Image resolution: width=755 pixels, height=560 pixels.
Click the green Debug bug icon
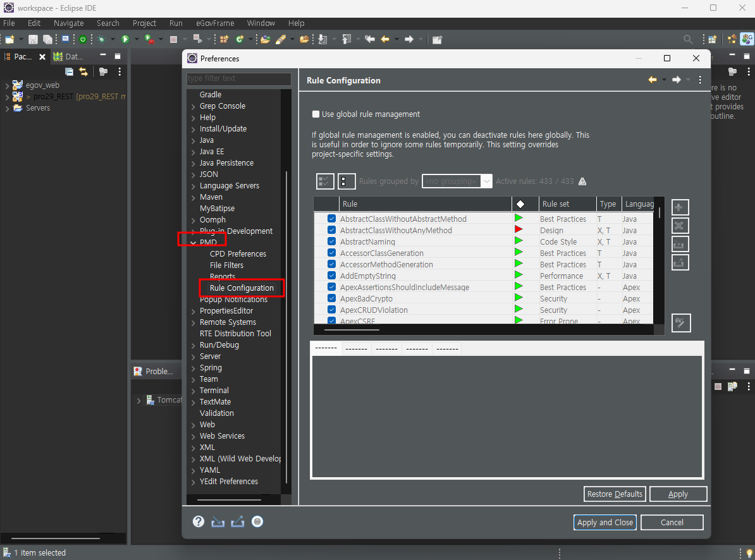[x=101, y=39]
